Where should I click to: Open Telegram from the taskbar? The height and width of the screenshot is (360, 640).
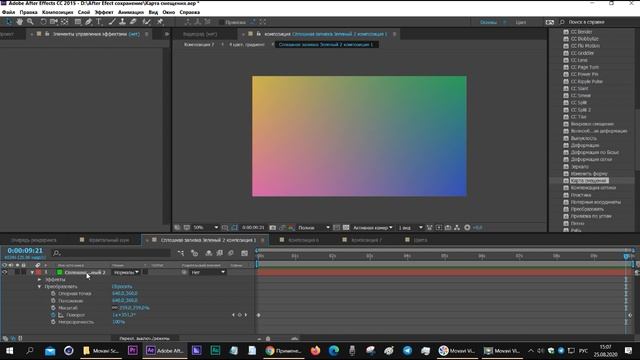[407, 351]
